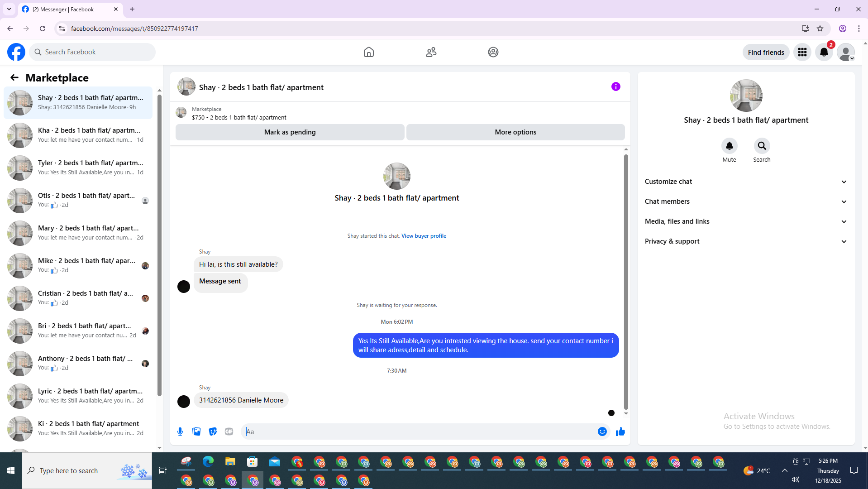Open File Explorer from taskbar
The width and height of the screenshot is (868, 489).
230,462
